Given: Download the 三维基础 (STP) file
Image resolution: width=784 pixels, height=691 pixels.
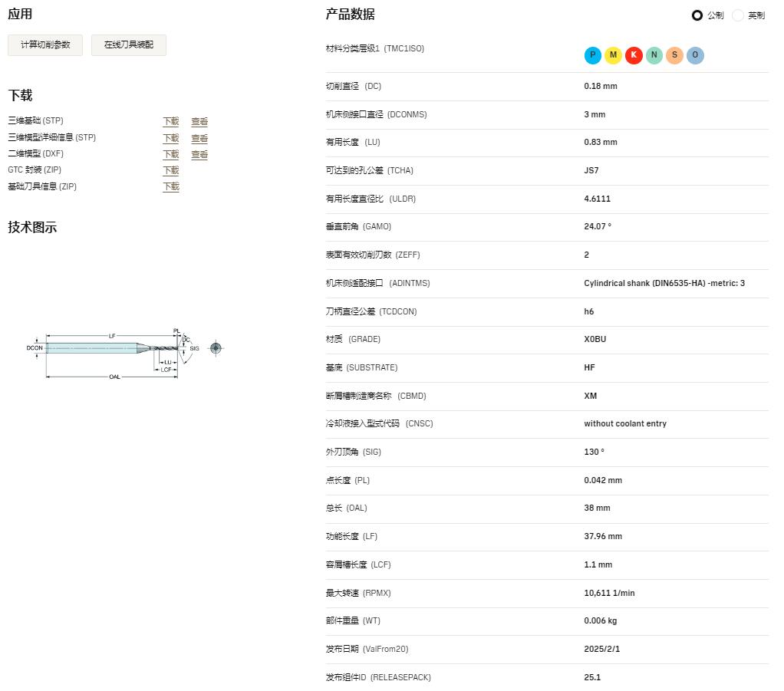Looking at the screenshot, I should click(x=170, y=121).
